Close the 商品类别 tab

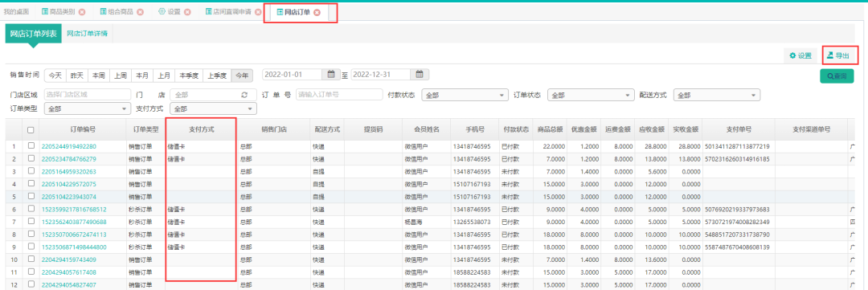point(82,12)
